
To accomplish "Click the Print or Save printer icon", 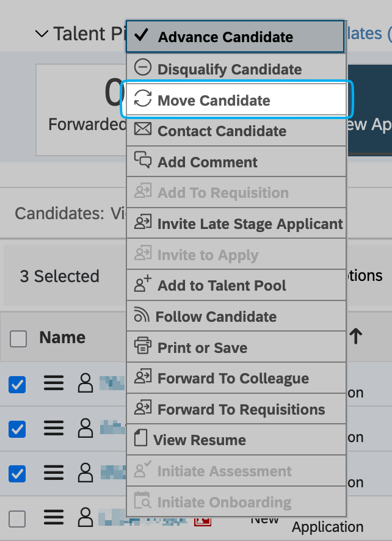I will click(142, 347).
